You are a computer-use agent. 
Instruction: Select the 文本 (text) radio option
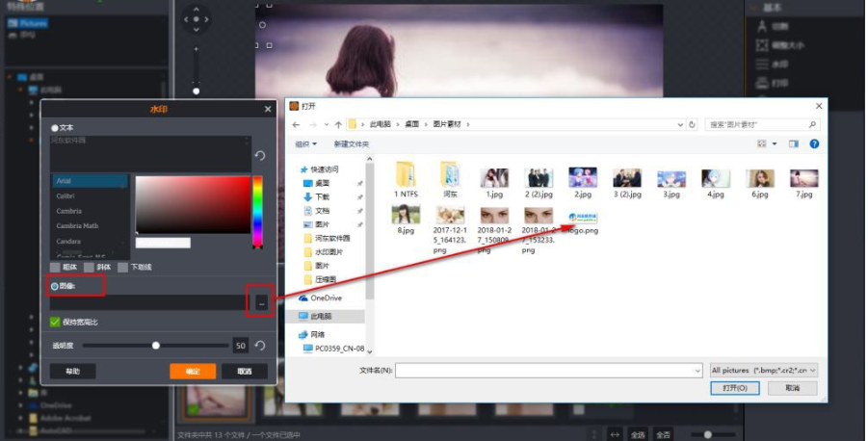point(63,128)
